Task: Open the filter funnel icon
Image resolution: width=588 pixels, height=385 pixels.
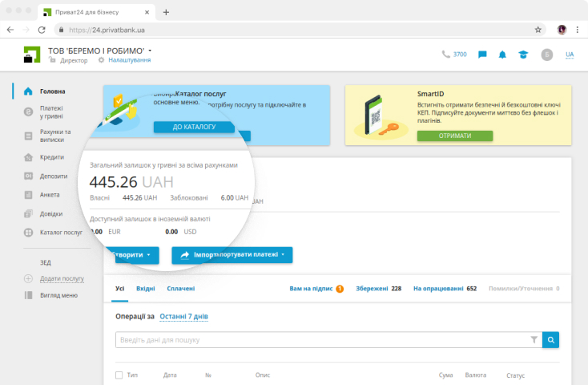Action: pyautogui.click(x=534, y=340)
